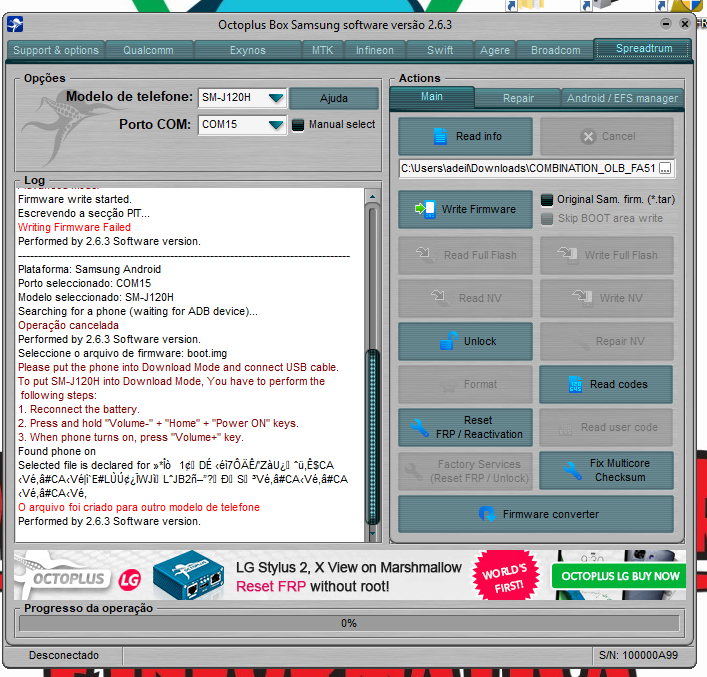707x677 pixels.
Task: Click the Octoplus app icon in title bar
Action: click(x=15, y=24)
